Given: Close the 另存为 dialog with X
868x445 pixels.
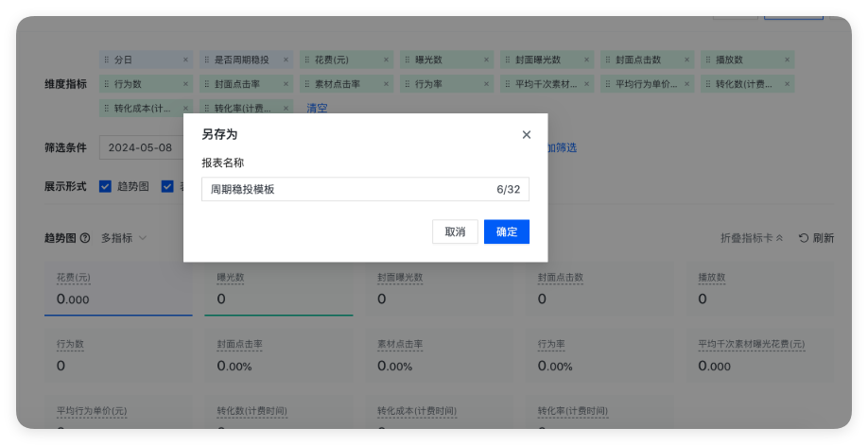Looking at the screenshot, I should (x=527, y=134).
